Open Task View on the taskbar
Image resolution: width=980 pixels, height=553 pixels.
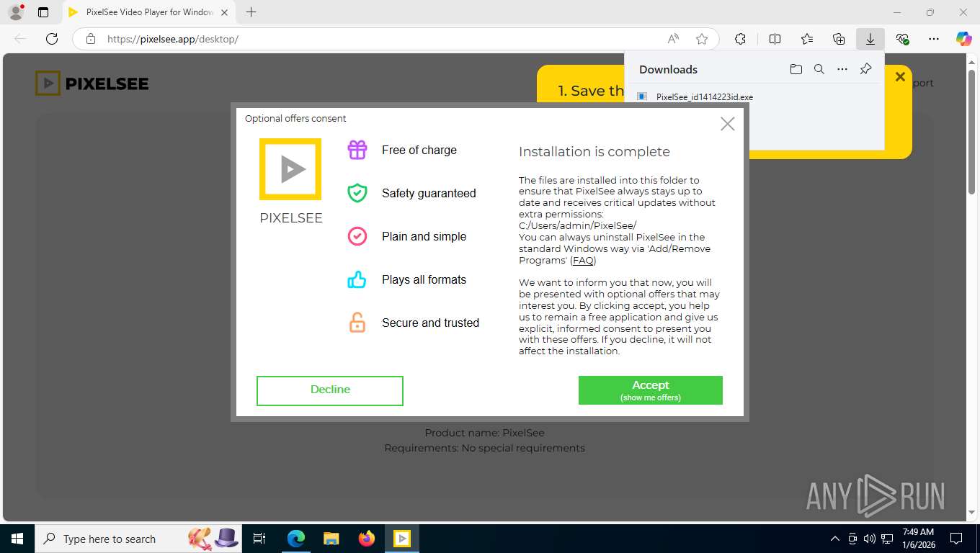point(260,539)
